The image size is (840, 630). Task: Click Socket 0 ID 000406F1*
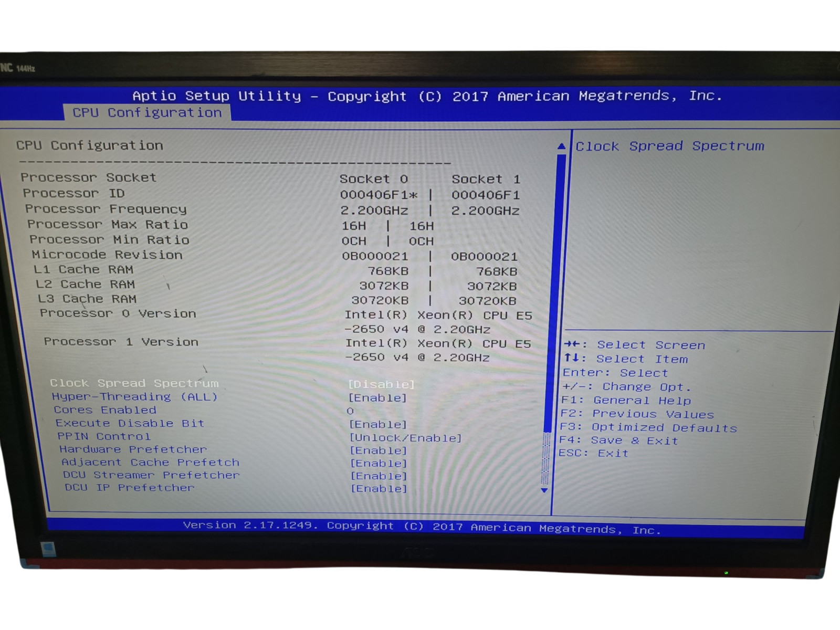tap(379, 195)
